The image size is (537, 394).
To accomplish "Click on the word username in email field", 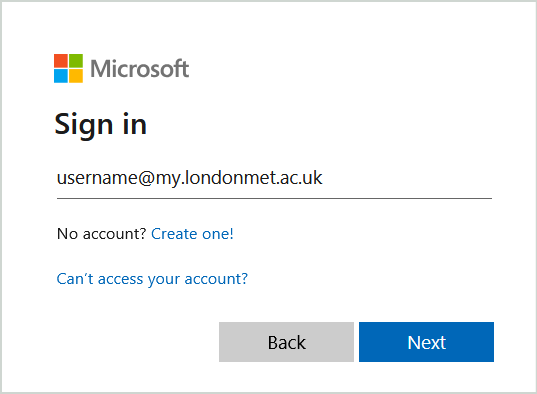I will pos(97,178).
